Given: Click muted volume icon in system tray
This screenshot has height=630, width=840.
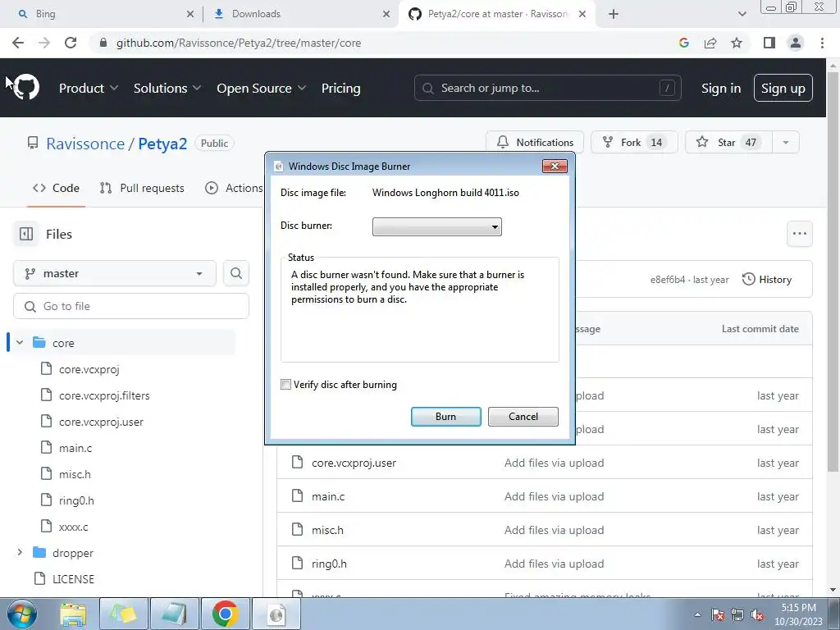Looking at the screenshot, I should (757, 615).
